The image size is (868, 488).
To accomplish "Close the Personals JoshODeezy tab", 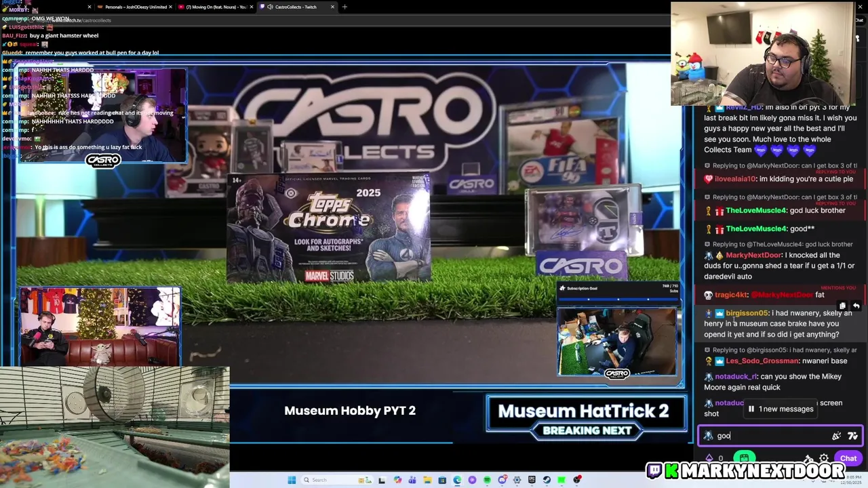I will 170,7.
